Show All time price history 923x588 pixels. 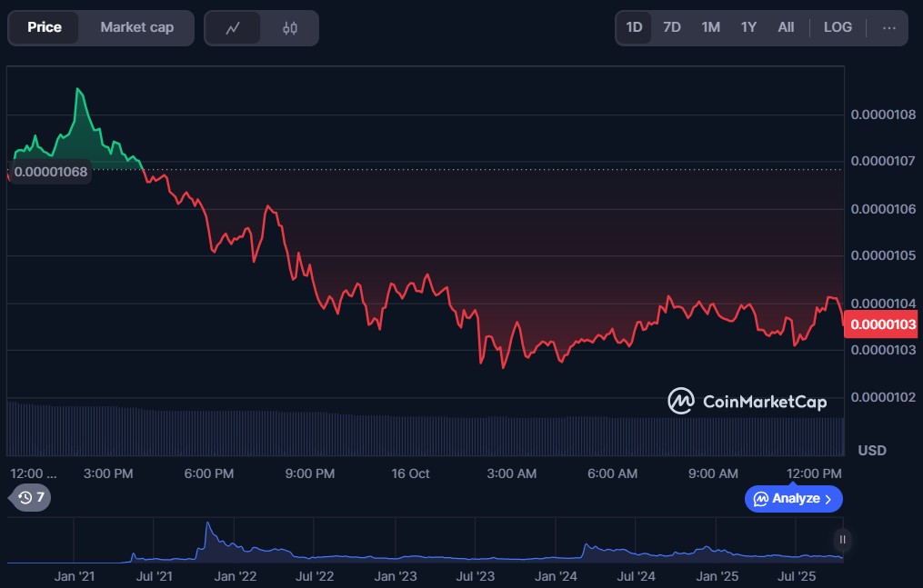click(x=786, y=27)
